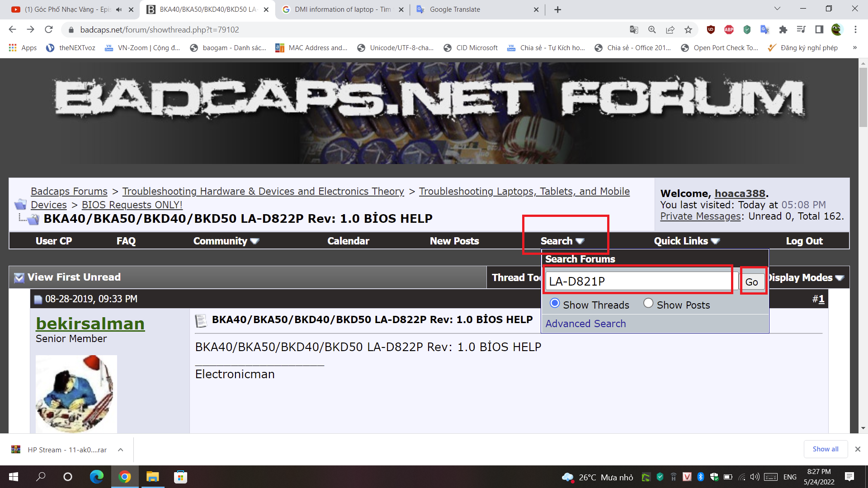This screenshot has height=488, width=868.
Task: Click the Chrome reload page icon
Action: [49, 30]
